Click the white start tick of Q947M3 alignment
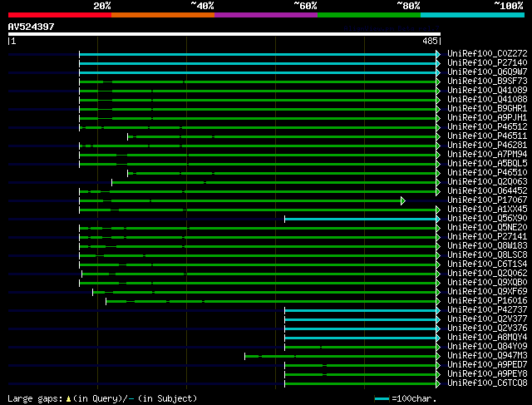The width and height of the screenshot is (532, 405). tap(245, 357)
